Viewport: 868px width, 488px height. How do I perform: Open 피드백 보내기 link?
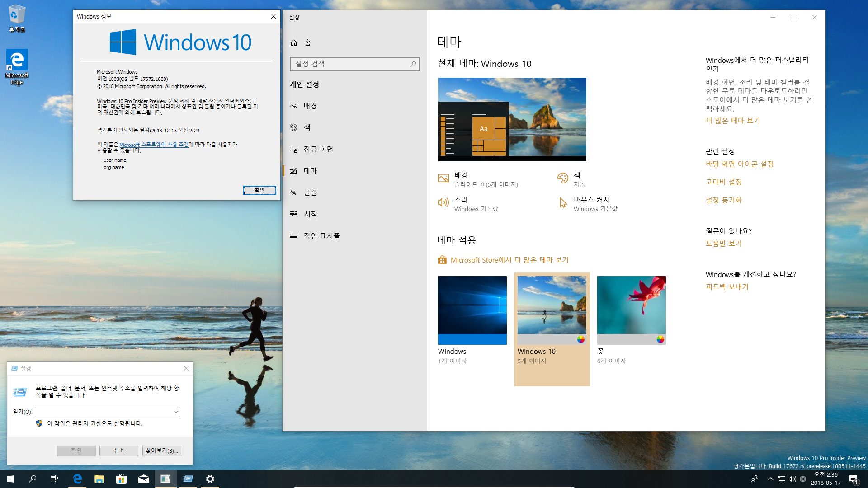(727, 287)
